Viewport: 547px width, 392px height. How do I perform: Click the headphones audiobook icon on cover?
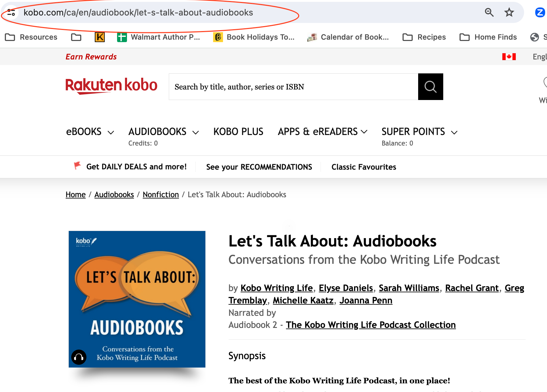click(x=79, y=357)
